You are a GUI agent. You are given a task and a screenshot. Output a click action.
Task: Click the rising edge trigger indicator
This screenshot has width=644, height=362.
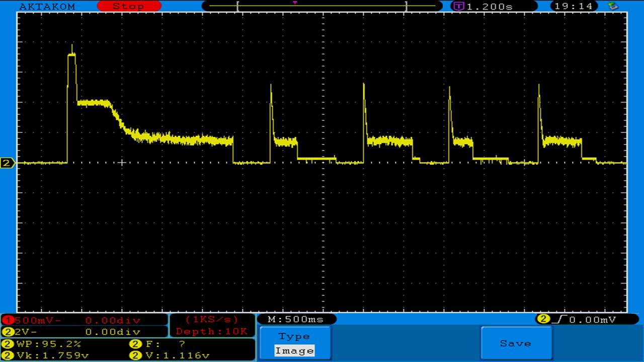tap(558, 319)
